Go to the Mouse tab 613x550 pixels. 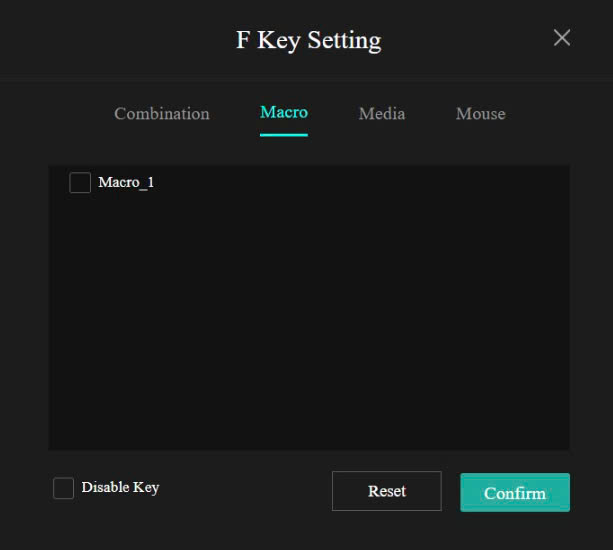(x=480, y=114)
